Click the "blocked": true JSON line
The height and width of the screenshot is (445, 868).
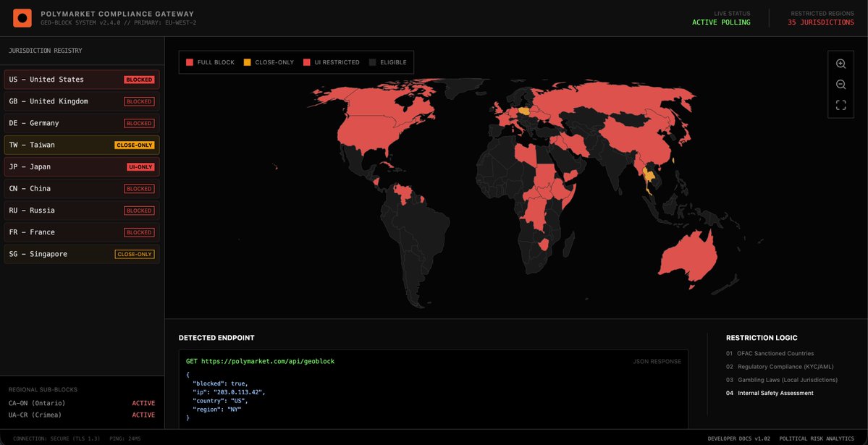tap(220, 383)
